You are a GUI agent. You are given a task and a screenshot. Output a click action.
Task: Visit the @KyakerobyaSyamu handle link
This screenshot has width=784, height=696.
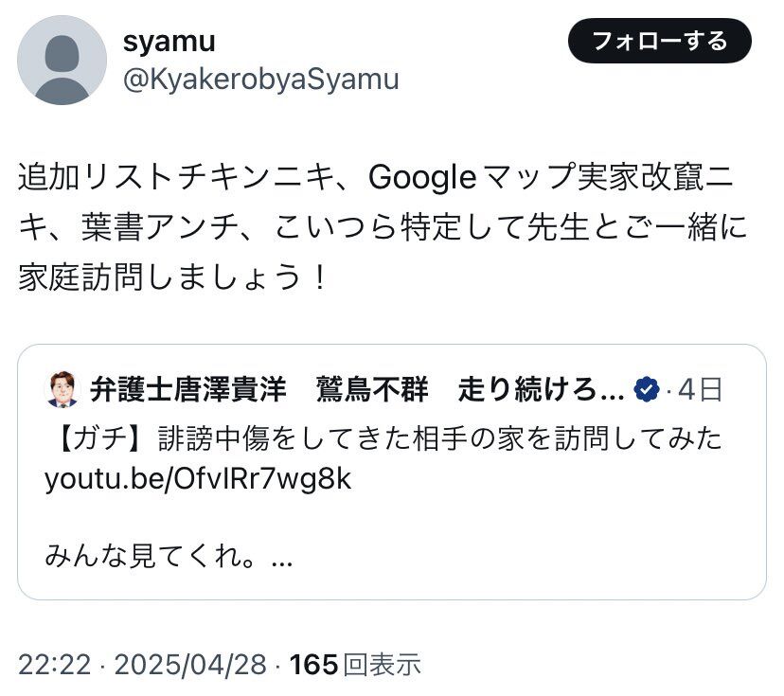pos(261,80)
